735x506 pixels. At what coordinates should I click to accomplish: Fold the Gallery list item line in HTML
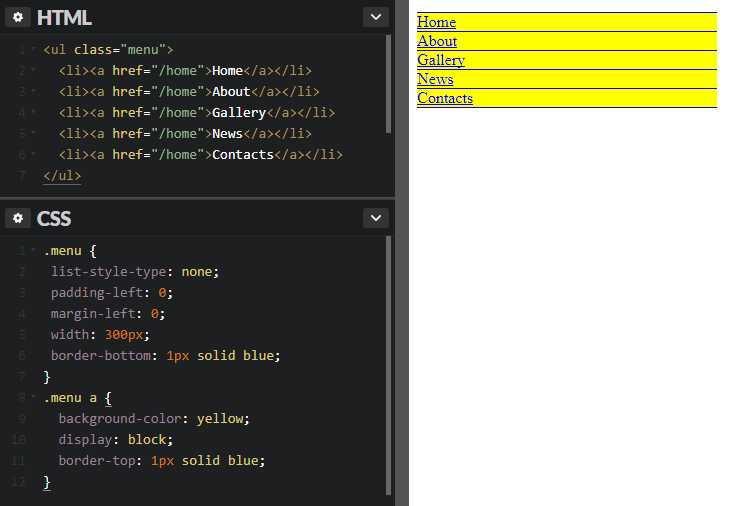pos(33,113)
